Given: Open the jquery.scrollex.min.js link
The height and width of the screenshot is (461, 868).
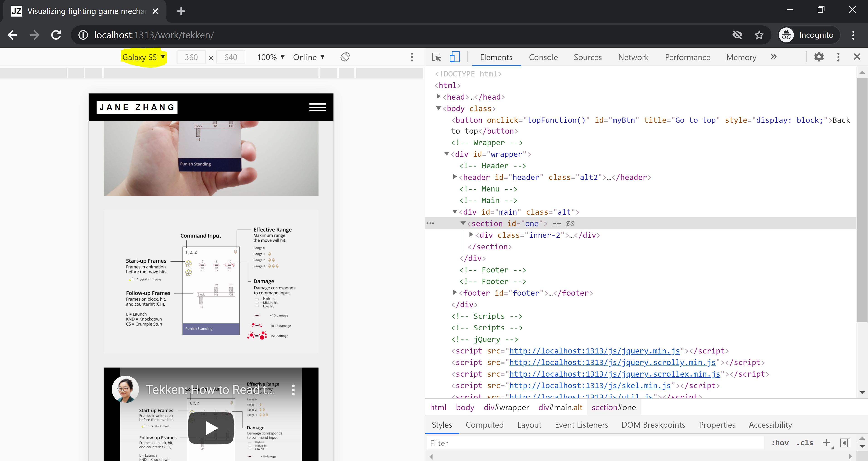Looking at the screenshot, I should pyautogui.click(x=615, y=374).
